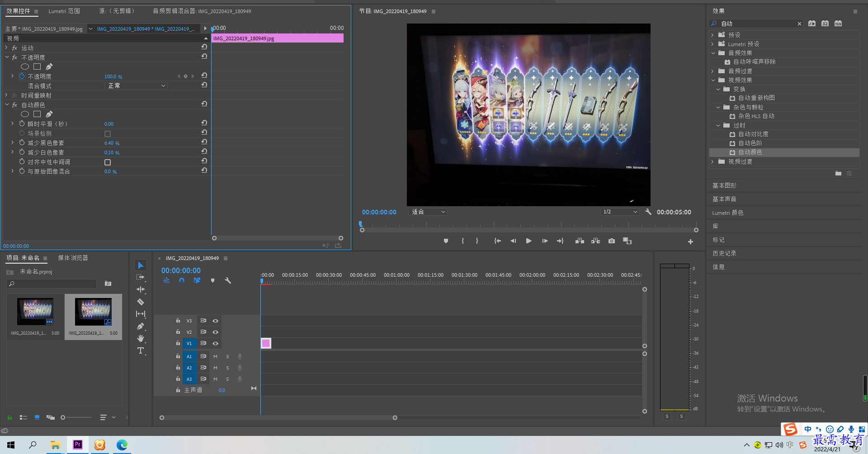
Task: Toggle V3 track output eye
Action: tap(216, 321)
